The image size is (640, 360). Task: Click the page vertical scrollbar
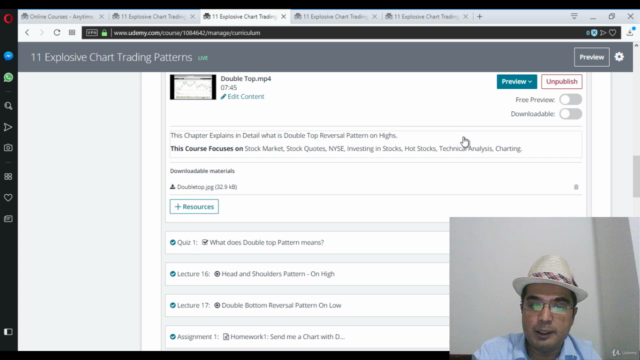[x=636, y=176]
